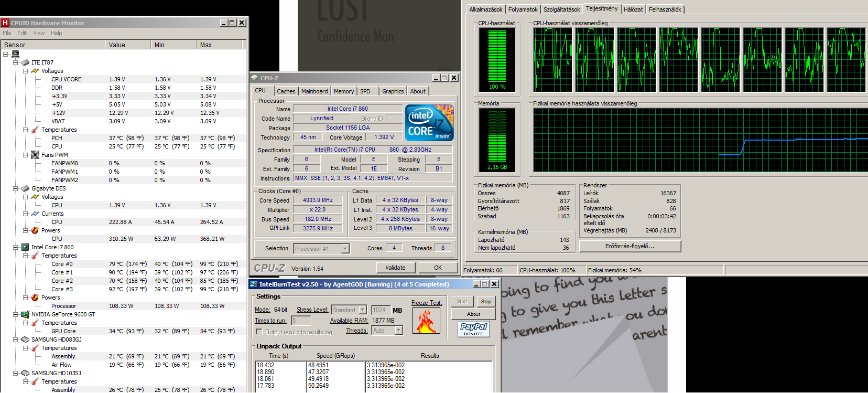Collapse the ITE IT87 tree node
The width and height of the screenshot is (868, 393).
click(16, 62)
